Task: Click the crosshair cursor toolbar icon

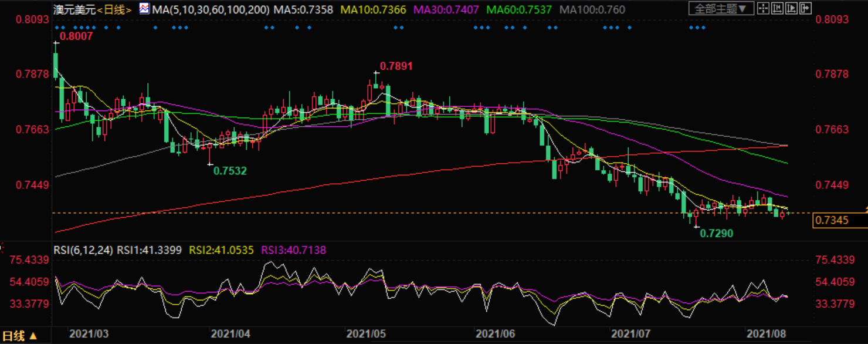Action: (x=763, y=8)
